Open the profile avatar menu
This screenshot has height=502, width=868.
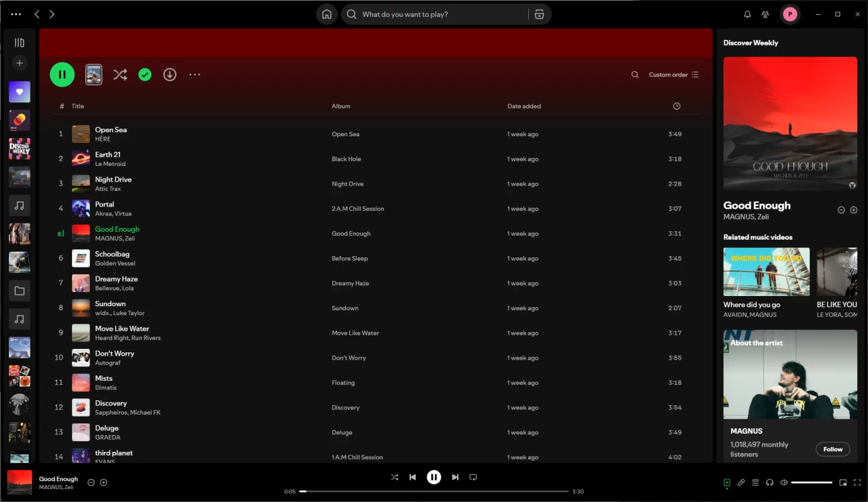pyautogui.click(x=789, y=14)
